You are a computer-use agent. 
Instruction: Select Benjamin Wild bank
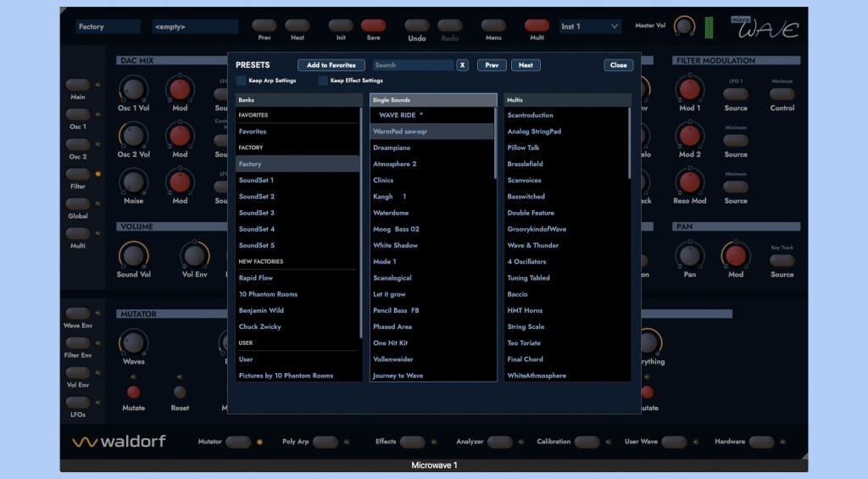coord(298,310)
